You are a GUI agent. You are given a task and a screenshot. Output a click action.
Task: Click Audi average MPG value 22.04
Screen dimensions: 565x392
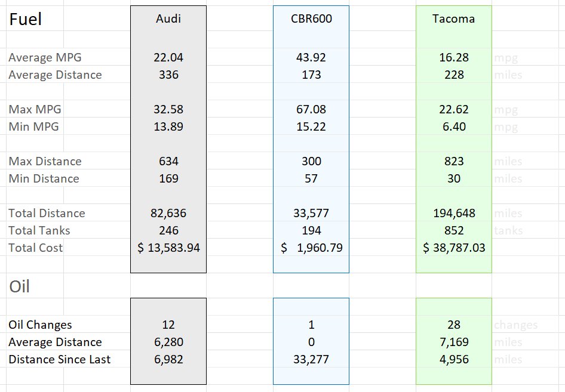(x=168, y=58)
